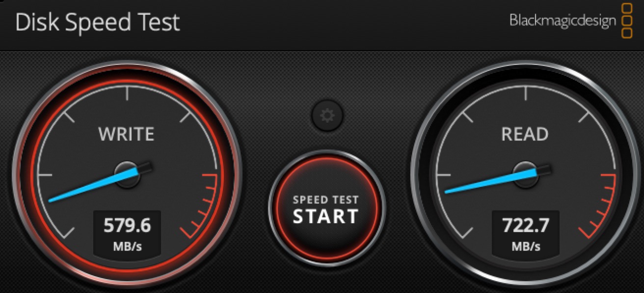Click the top center tick of the READ gauge
The width and height of the screenshot is (644, 293).
(526, 93)
